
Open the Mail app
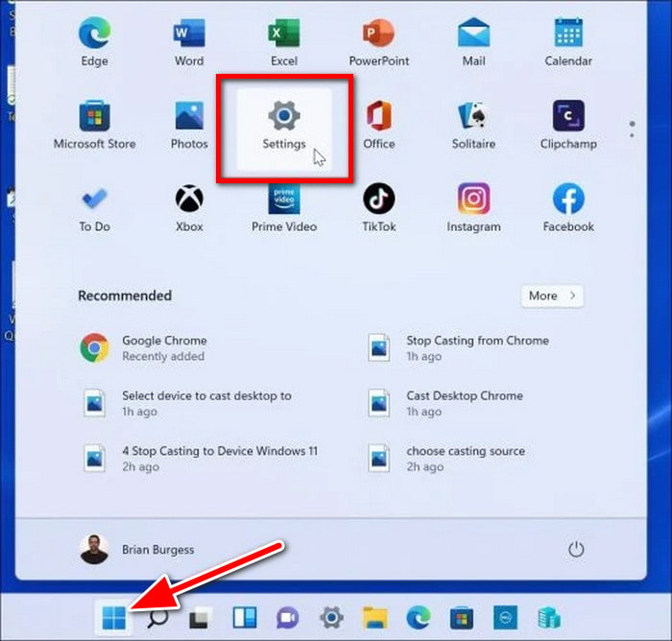473,42
